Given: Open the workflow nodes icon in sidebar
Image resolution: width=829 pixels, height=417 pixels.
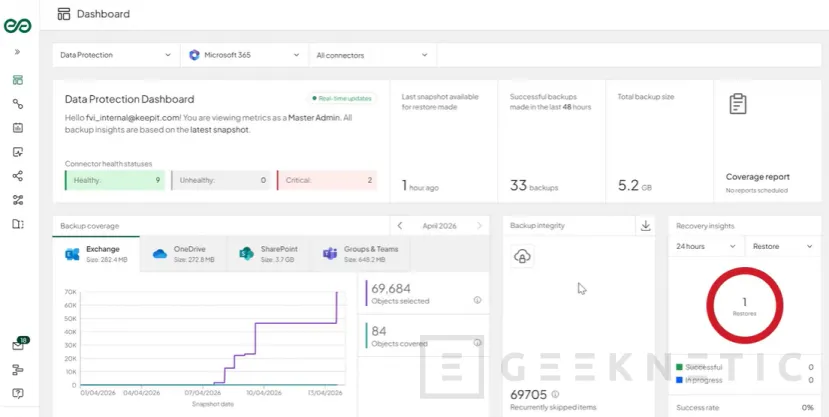Looking at the screenshot, I should 18,200.
